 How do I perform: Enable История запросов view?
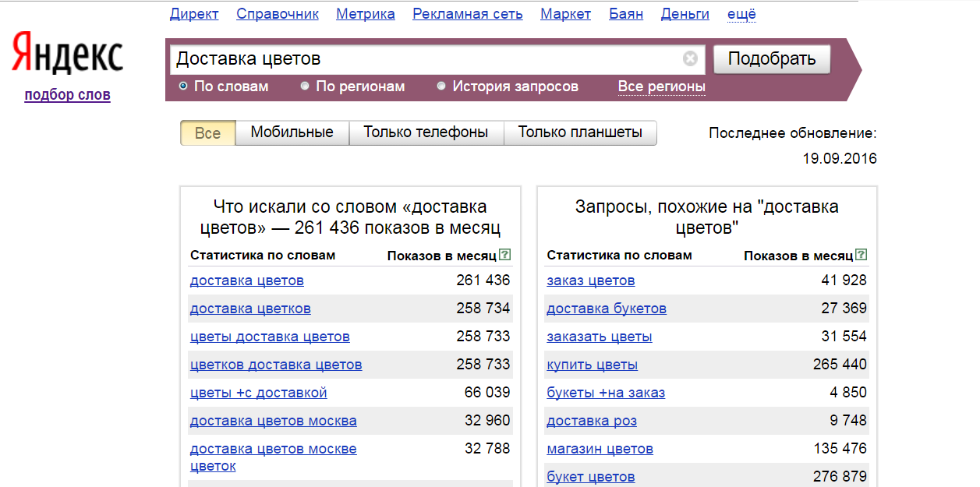[442, 86]
